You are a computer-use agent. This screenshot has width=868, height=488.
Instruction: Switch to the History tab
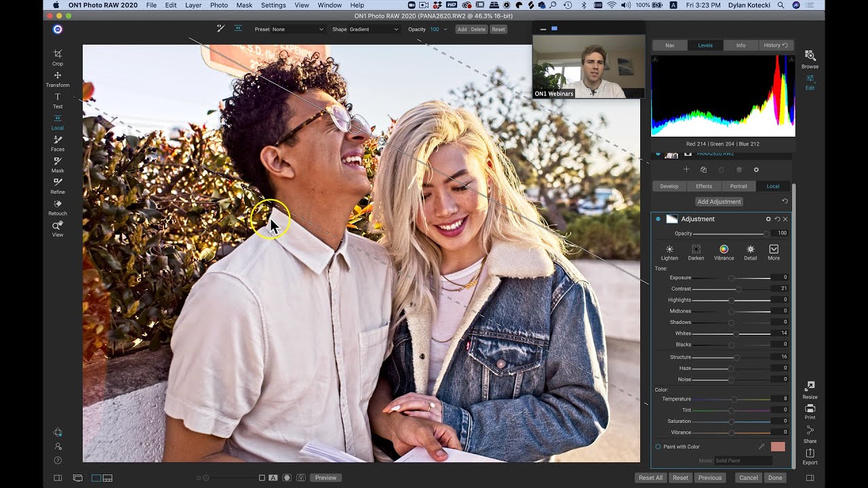[776, 45]
